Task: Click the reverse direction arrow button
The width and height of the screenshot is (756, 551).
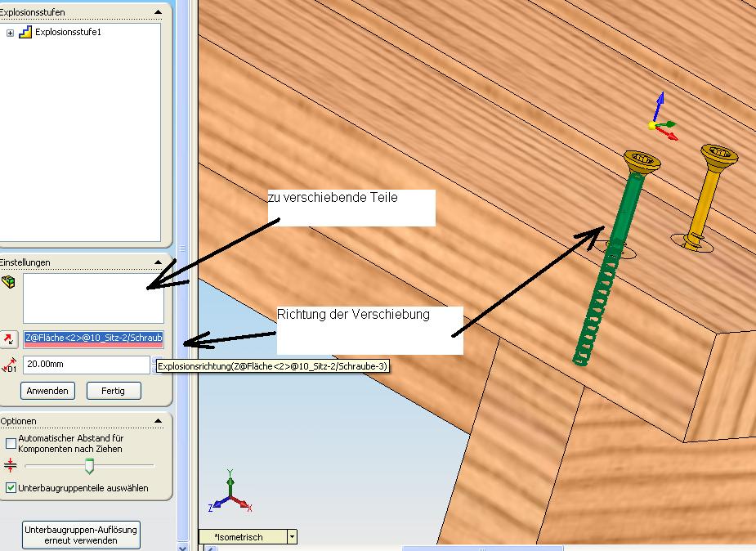Action: (x=10, y=338)
